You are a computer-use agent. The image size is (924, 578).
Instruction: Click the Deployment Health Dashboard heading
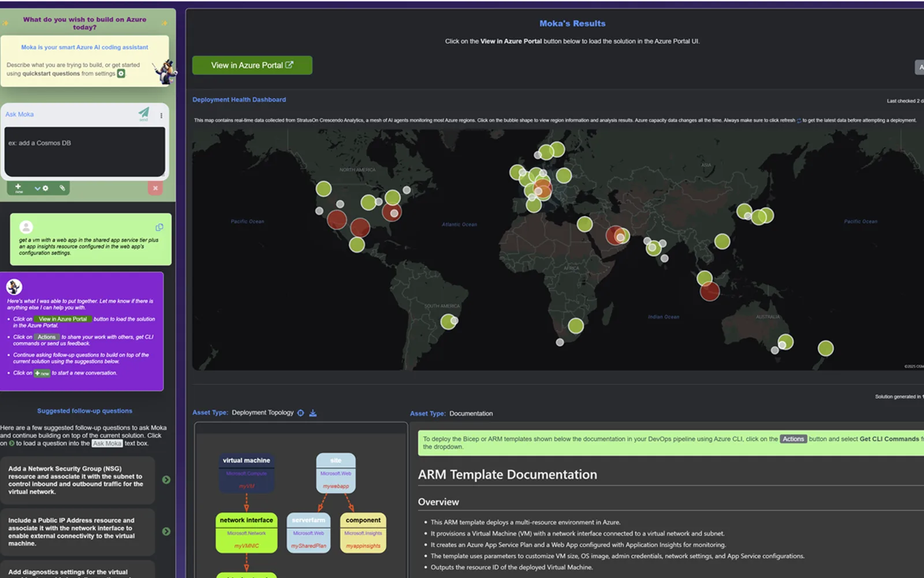pyautogui.click(x=239, y=99)
